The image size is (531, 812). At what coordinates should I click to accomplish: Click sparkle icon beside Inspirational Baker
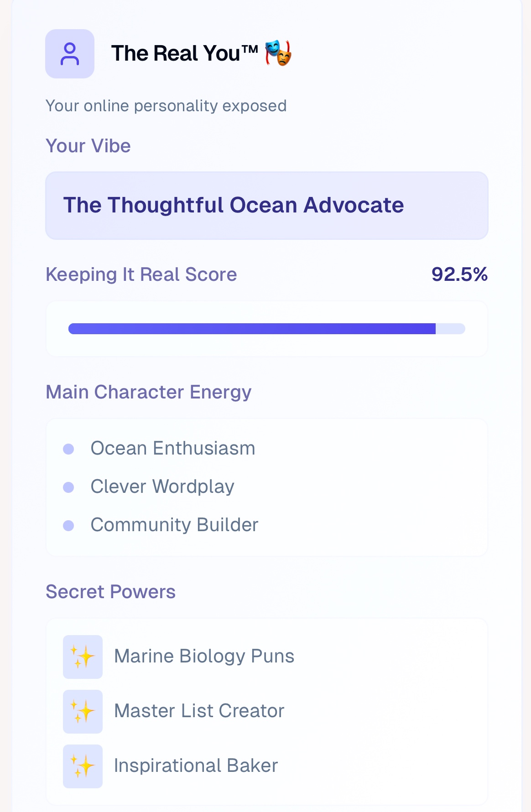coord(83,766)
